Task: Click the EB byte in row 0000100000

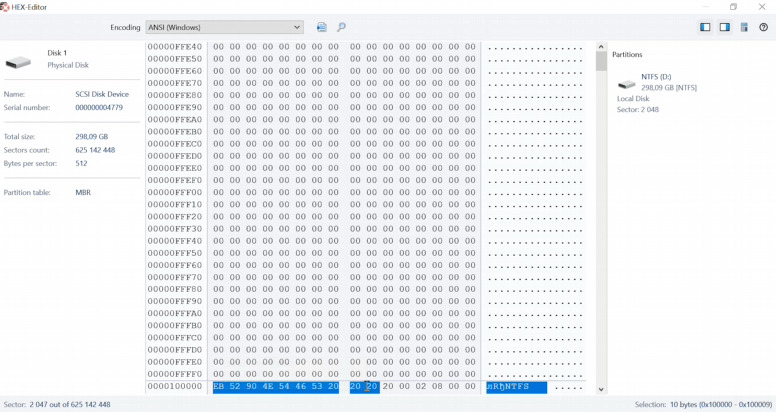Action: coord(218,386)
